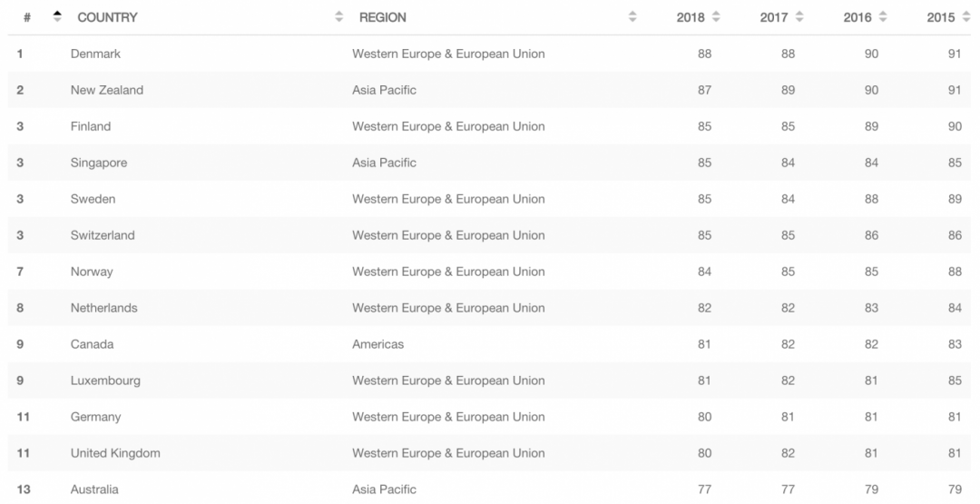The height and width of the screenshot is (504, 980).
Task: Click the Americas region cell for Canada
Action: pos(377,344)
